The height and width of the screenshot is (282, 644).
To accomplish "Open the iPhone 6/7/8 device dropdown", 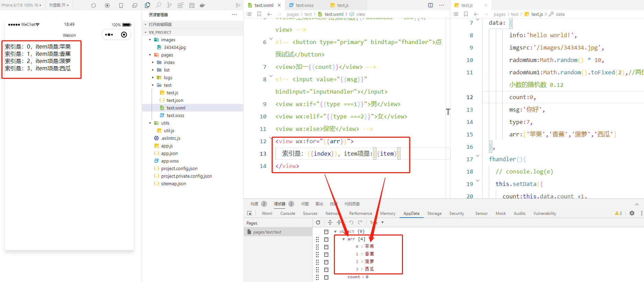I will [21, 5].
